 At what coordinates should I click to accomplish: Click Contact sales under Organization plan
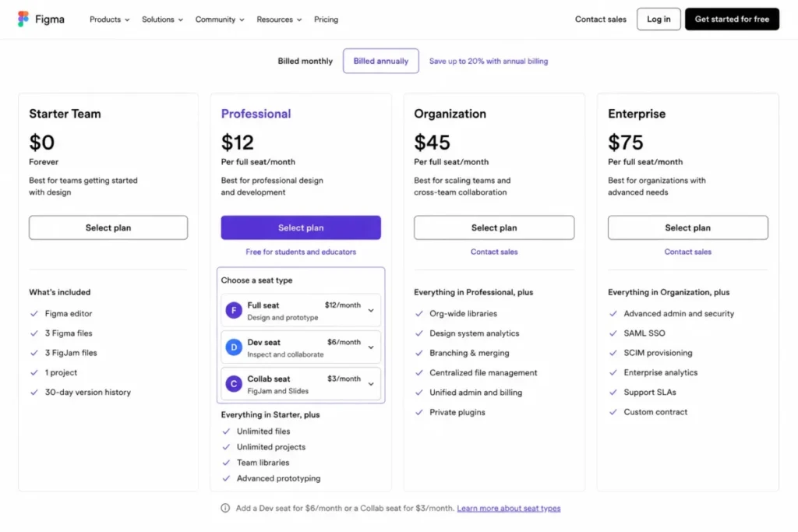coord(493,252)
